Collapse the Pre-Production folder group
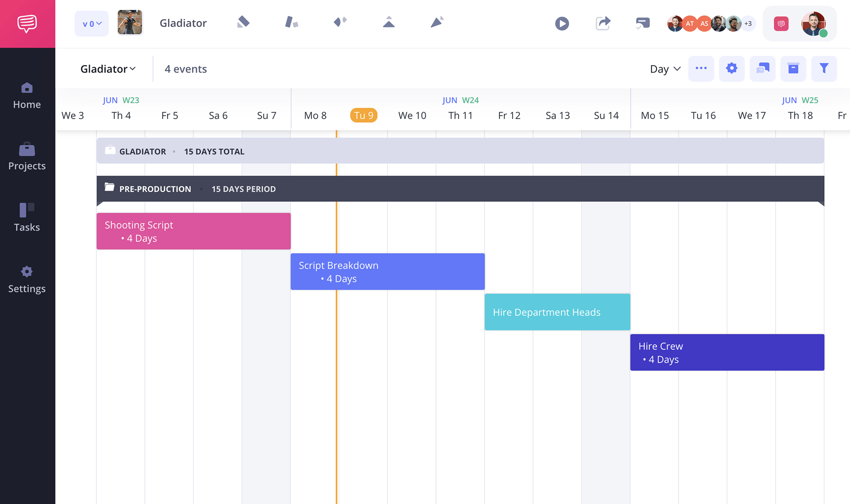 [x=460, y=189]
